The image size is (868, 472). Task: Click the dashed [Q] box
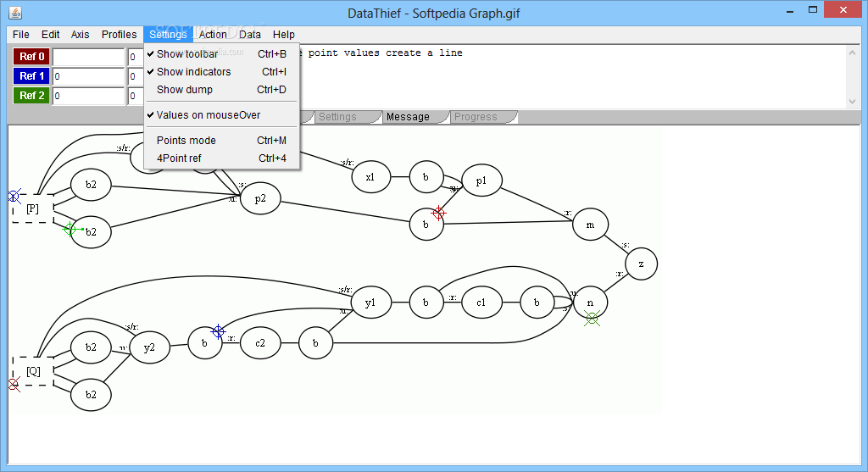click(33, 371)
